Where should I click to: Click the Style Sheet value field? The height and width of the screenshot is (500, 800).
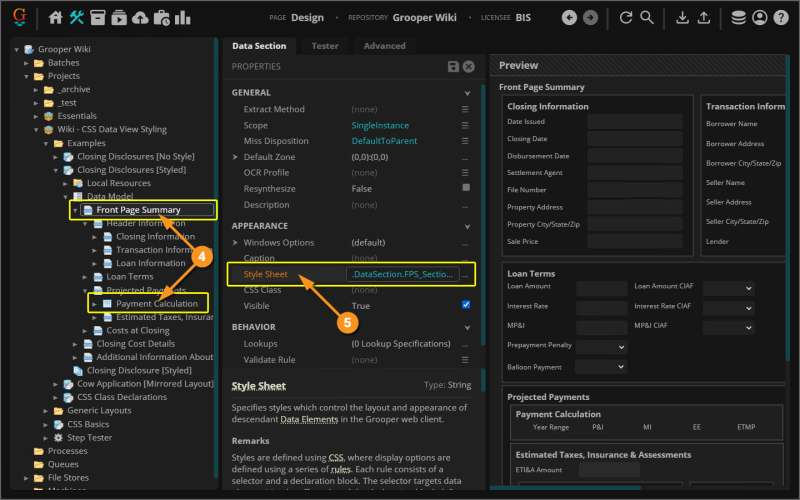tap(402, 273)
